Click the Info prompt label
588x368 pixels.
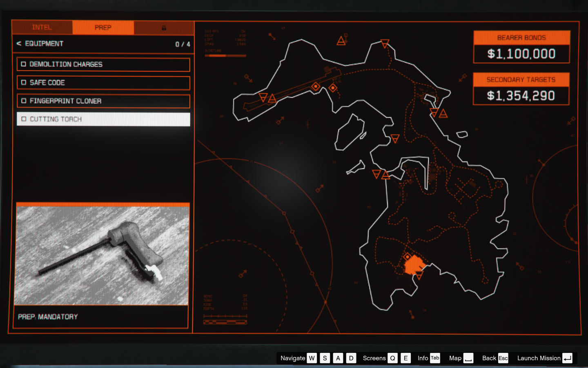pos(423,358)
